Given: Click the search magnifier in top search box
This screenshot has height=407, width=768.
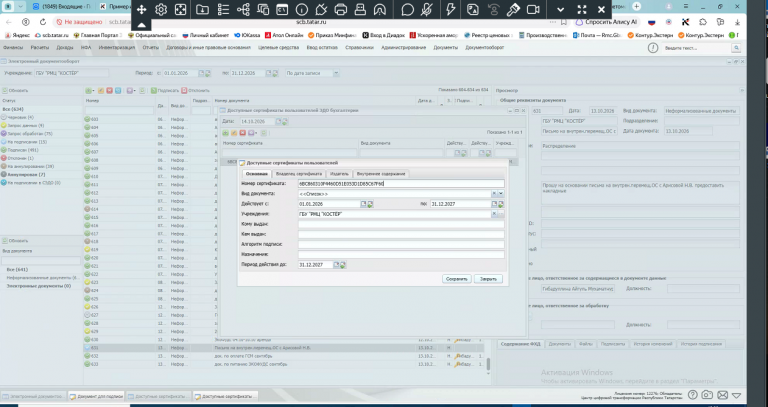Looking at the screenshot, I should coord(736,48).
